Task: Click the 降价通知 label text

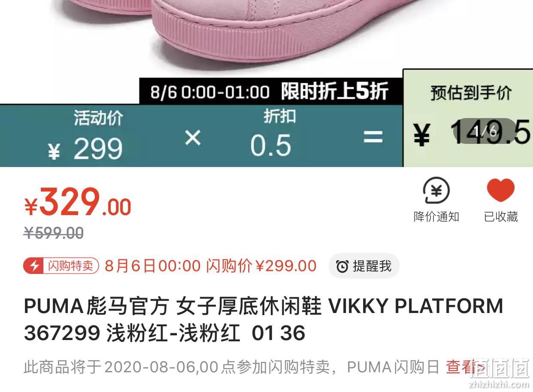Action: 436,216
